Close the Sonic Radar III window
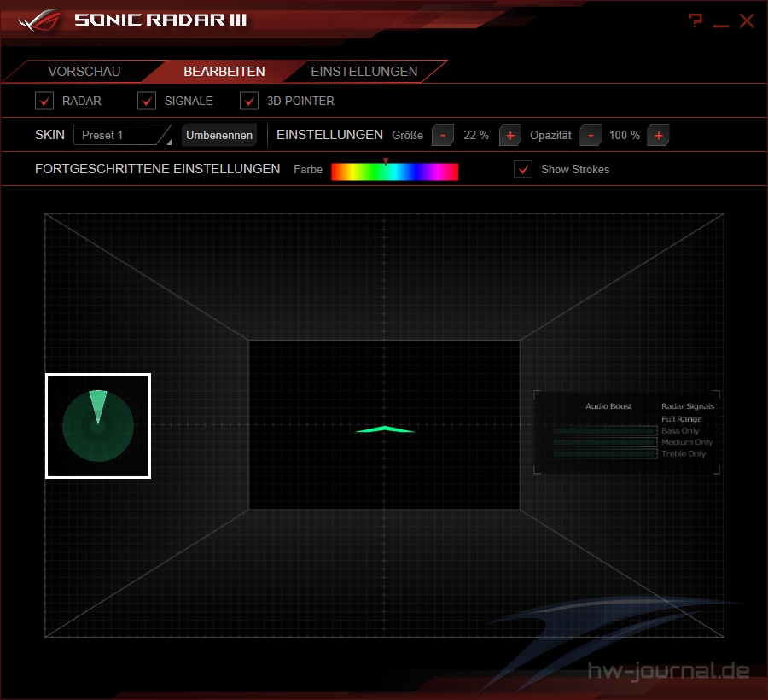Screen dimensions: 768x700 point(747,20)
